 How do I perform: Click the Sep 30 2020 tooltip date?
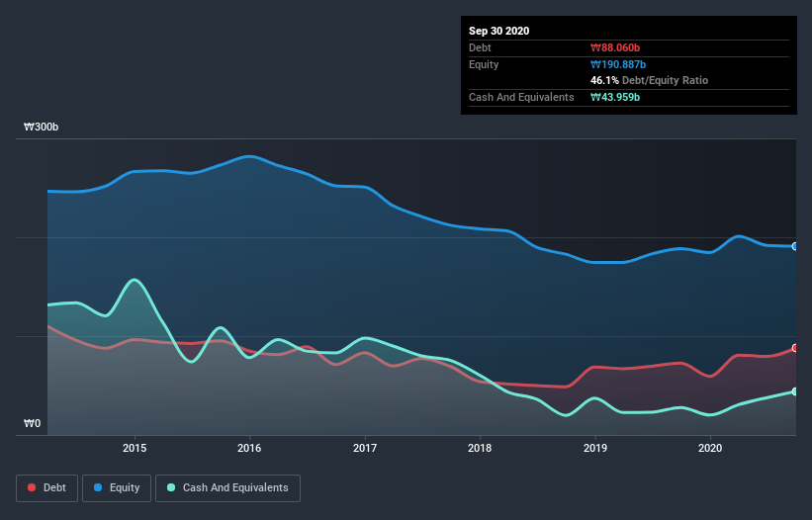[x=499, y=31]
